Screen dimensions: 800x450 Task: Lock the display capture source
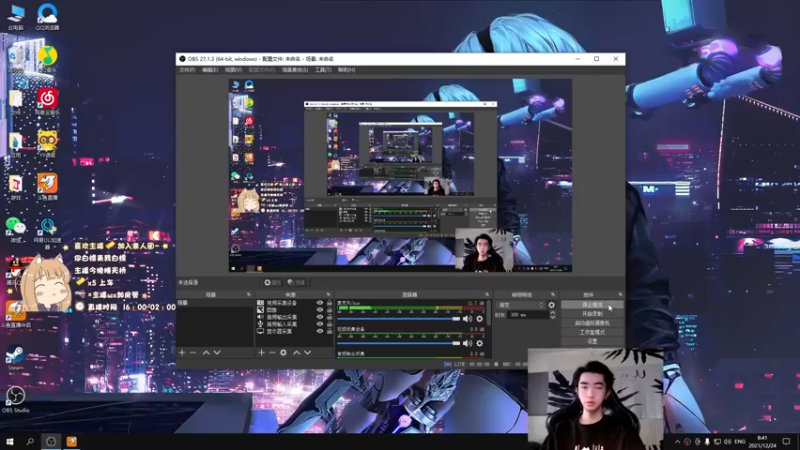point(330,331)
